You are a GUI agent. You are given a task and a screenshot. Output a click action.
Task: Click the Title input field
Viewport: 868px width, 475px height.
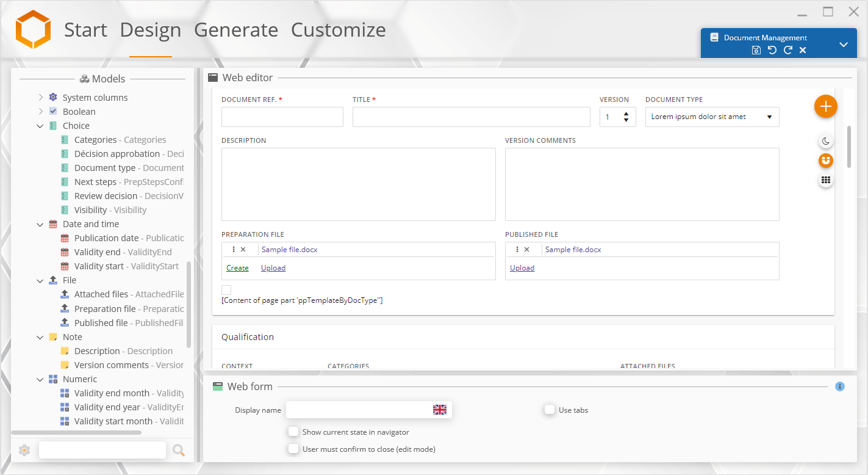(472, 117)
